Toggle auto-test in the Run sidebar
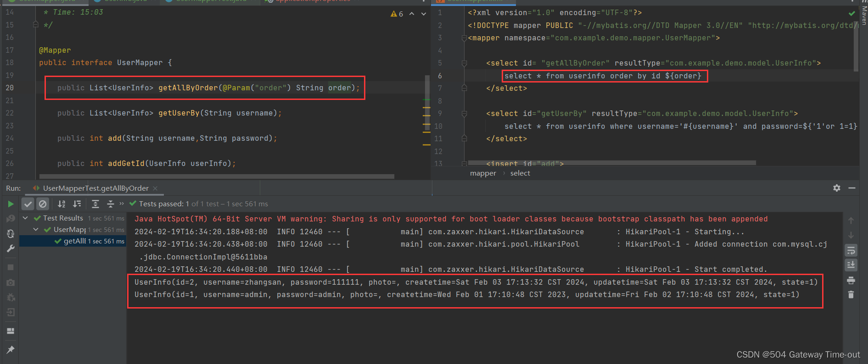The image size is (868, 364). pyautogui.click(x=11, y=234)
